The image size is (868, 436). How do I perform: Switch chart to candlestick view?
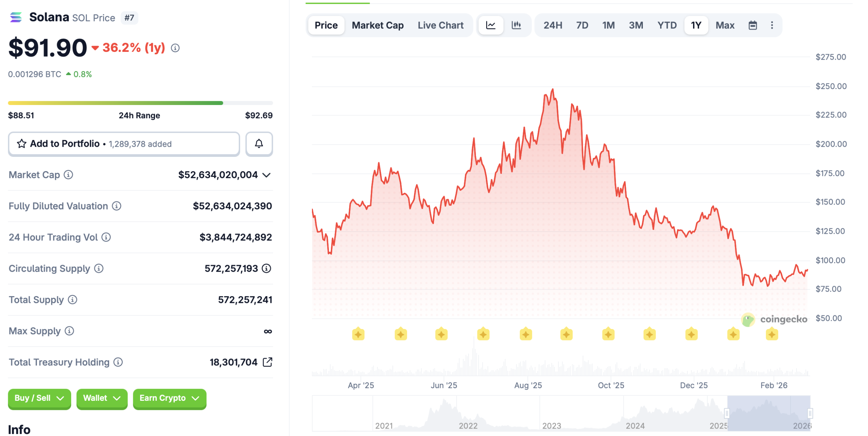pos(516,25)
